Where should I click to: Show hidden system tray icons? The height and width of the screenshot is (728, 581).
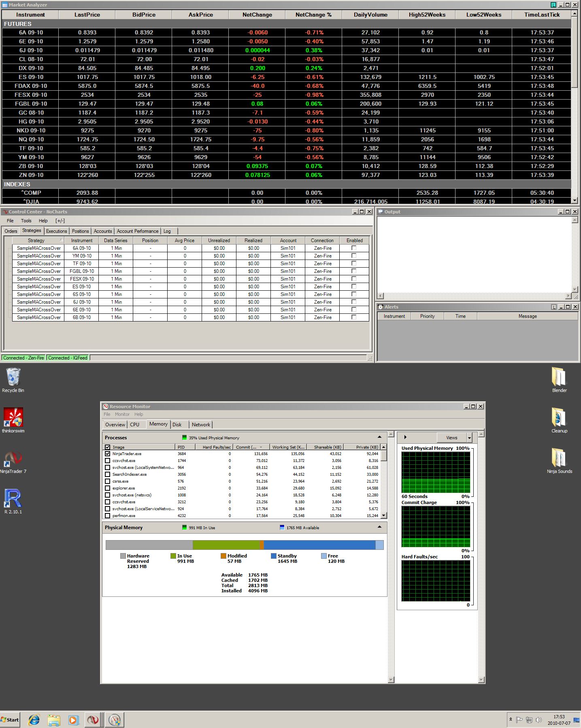[x=511, y=719]
